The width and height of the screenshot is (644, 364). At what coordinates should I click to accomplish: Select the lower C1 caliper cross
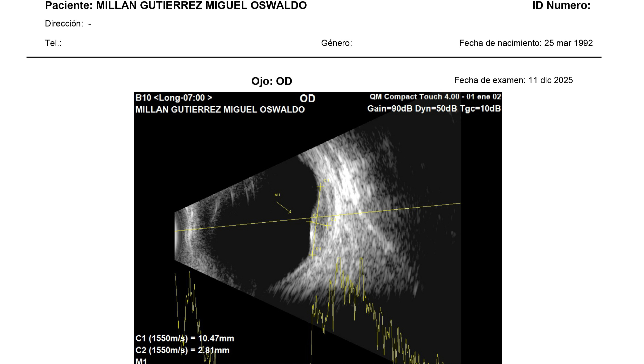pos(312,255)
